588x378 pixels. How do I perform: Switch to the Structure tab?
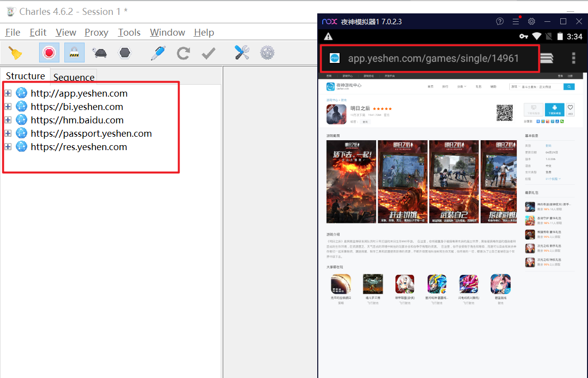coord(26,76)
